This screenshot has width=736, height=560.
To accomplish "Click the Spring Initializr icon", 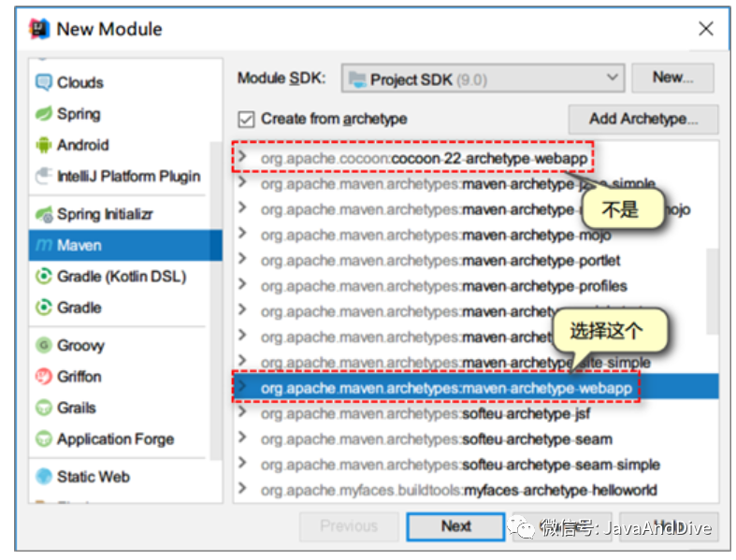I will point(44,214).
